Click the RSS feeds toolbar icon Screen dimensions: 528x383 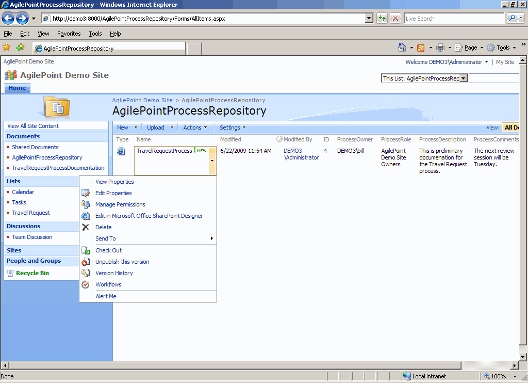coord(421,48)
